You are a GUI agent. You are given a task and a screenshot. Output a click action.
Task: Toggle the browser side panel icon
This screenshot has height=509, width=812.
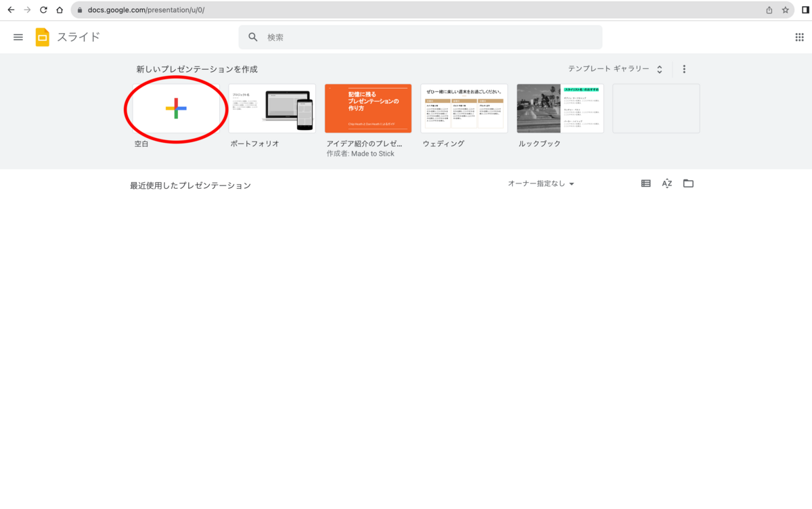click(805, 10)
